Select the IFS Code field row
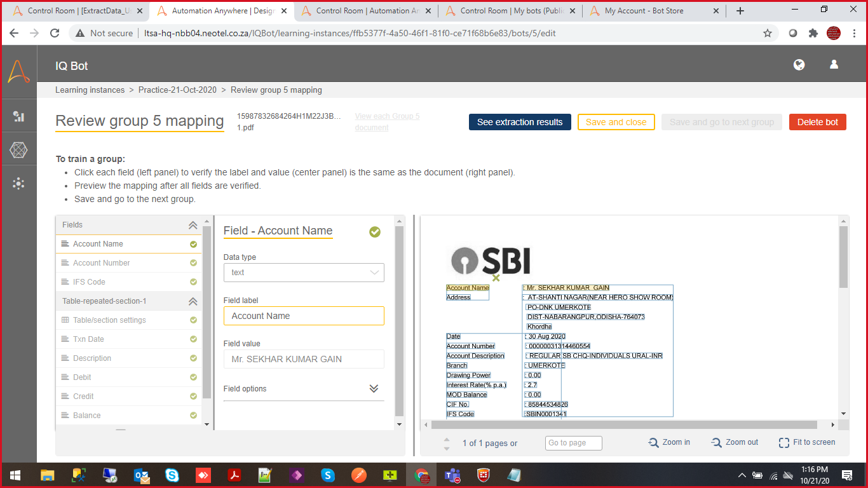This screenshot has height=488, width=868. (129, 282)
